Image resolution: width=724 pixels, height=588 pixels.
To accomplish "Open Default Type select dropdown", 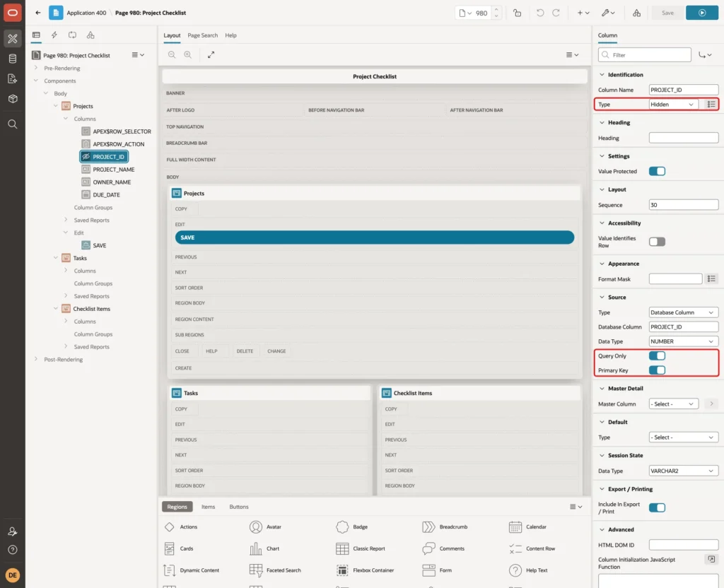I will [x=684, y=437].
